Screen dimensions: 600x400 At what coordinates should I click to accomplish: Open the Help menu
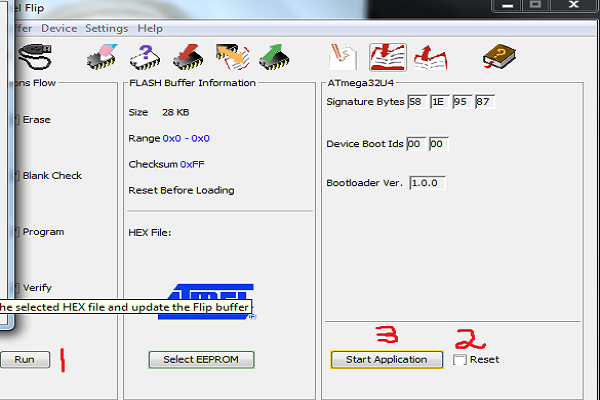(150, 29)
